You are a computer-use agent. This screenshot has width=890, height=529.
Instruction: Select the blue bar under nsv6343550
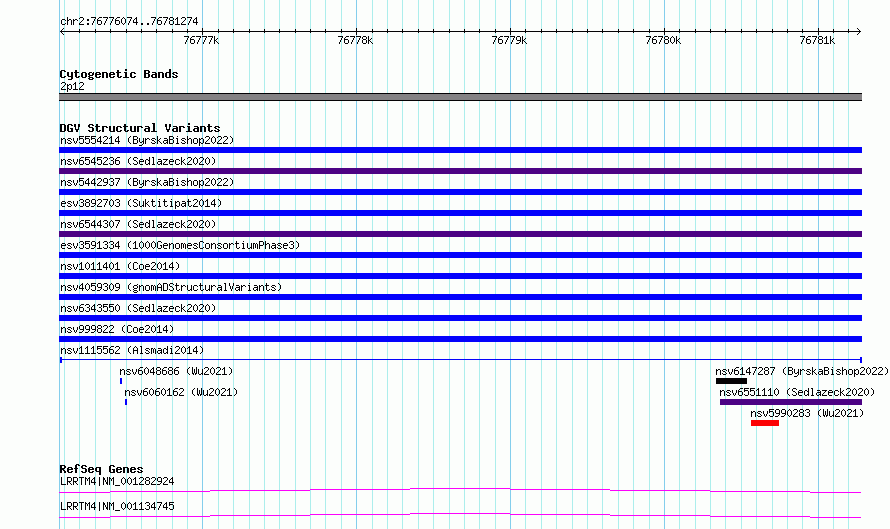[x=460, y=318]
